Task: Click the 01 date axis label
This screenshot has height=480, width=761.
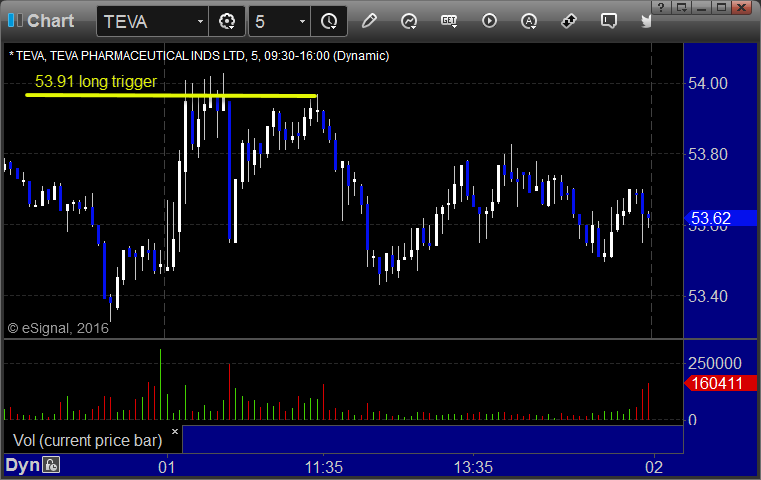Action: [166, 467]
